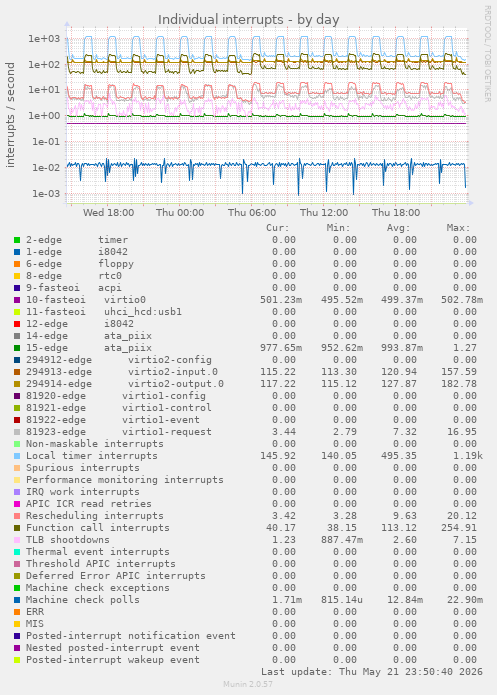The width and height of the screenshot is (497, 695).
Task: Click the Last update timestamp text
Action: click(x=372, y=672)
